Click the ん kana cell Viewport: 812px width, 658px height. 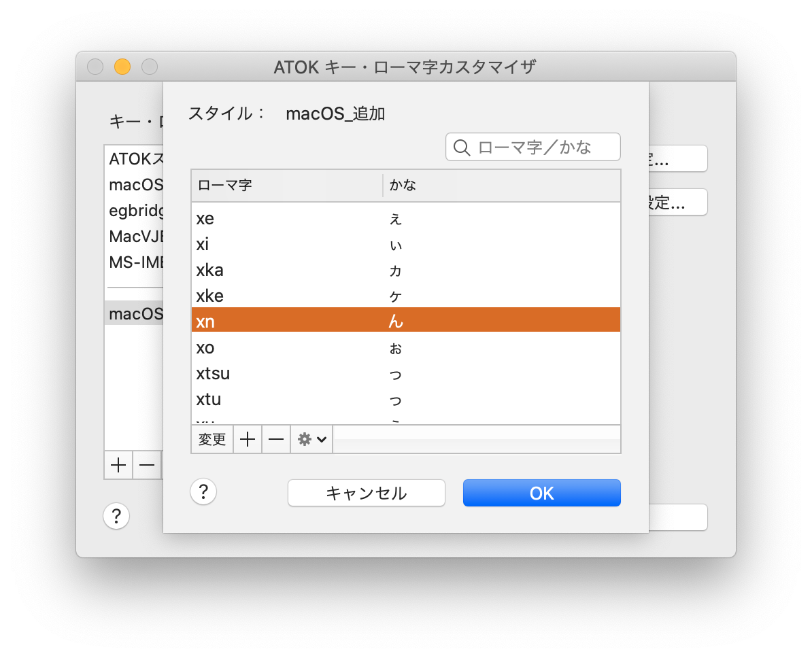point(396,322)
